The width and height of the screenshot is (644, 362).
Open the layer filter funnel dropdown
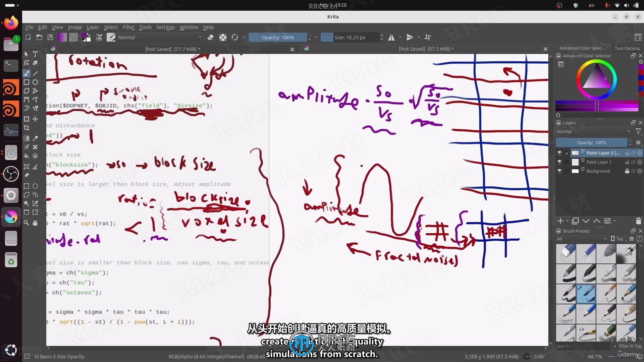638,131
